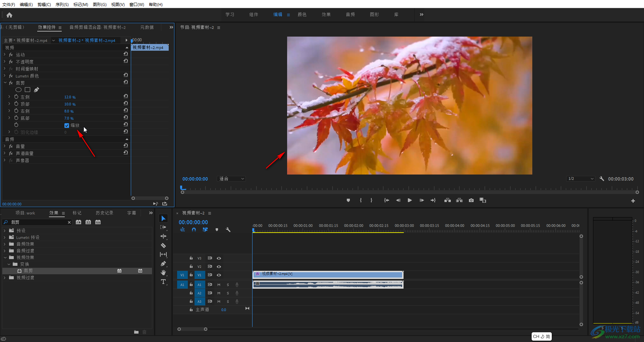Click the Lift button
The width and height of the screenshot is (644, 342).
tap(447, 200)
